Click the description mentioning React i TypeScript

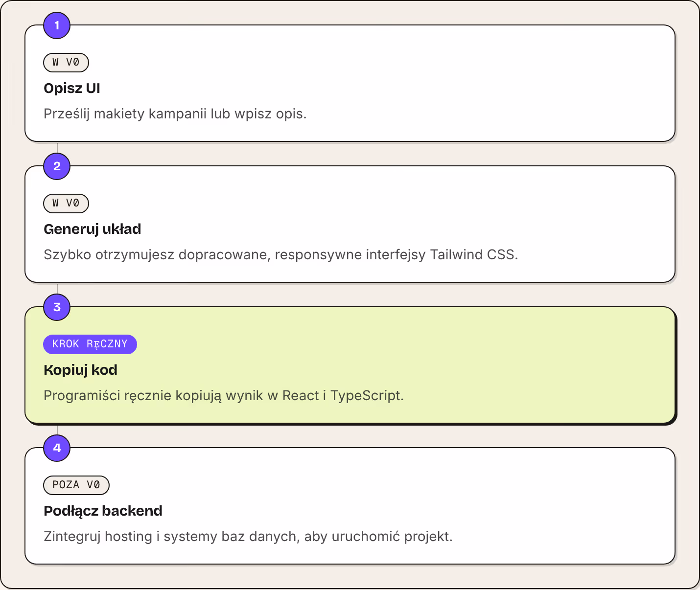coord(224,396)
